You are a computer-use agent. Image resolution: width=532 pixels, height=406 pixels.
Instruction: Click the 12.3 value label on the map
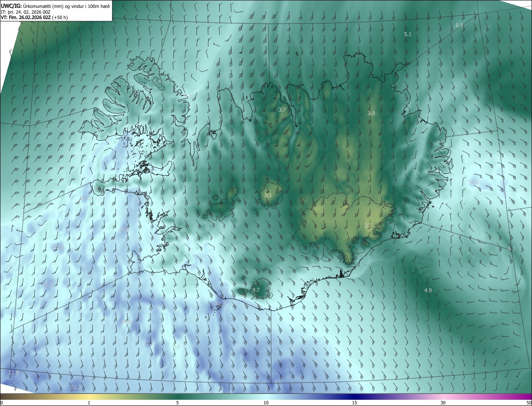tap(76, 387)
